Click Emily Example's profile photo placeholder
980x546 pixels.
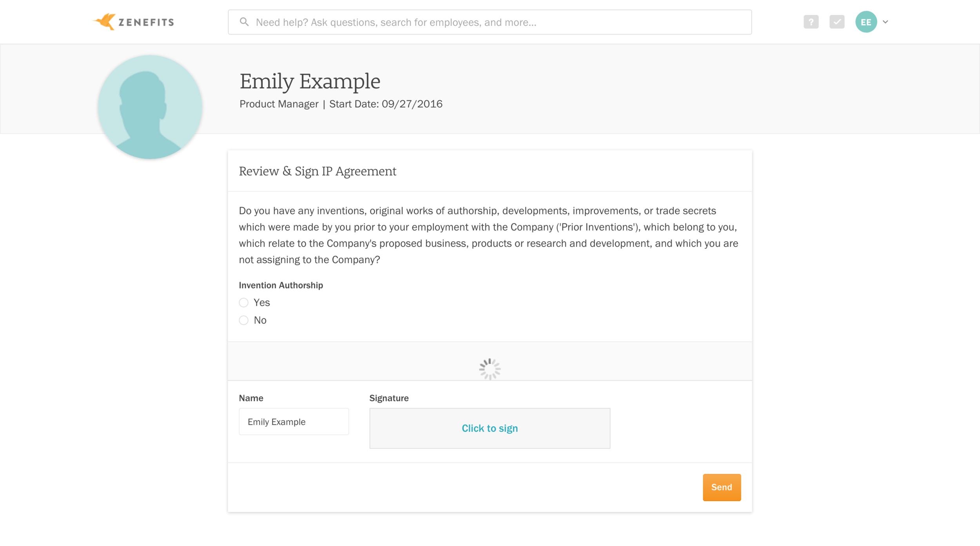coord(150,107)
